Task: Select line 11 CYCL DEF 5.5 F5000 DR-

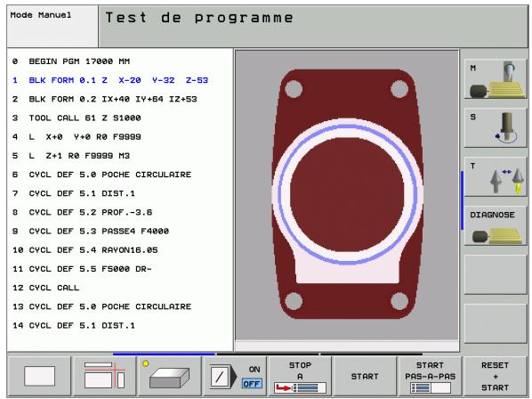Action: 82,269
